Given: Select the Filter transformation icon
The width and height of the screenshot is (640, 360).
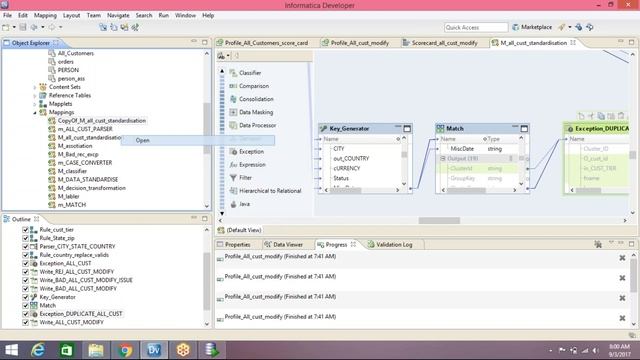Looking at the screenshot, I should [233, 178].
